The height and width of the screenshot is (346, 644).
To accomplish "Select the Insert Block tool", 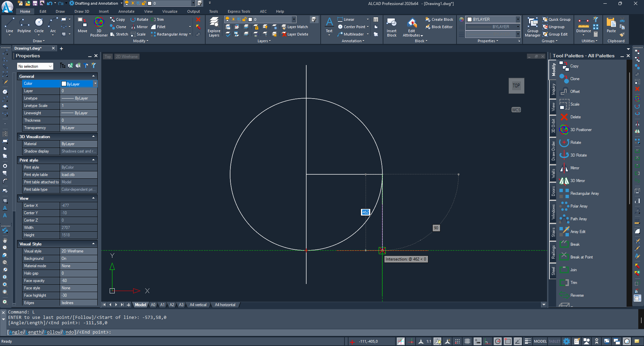I will pos(391,26).
